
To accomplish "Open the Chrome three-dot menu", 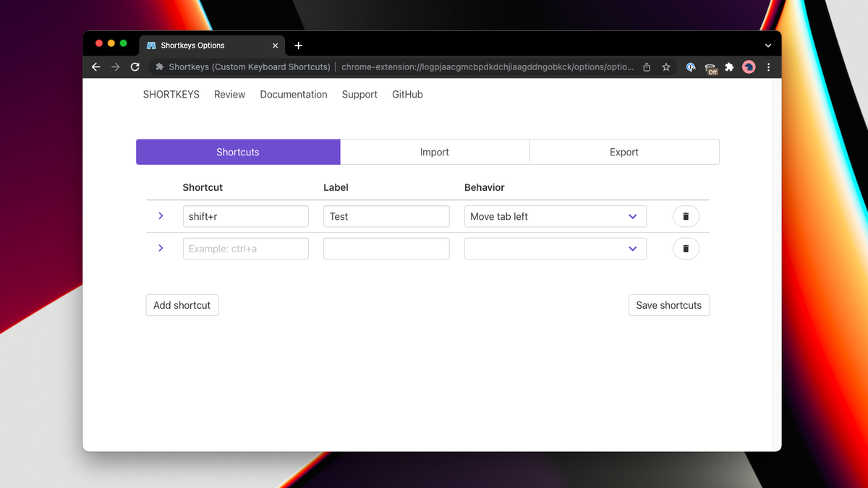I will coord(768,67).
